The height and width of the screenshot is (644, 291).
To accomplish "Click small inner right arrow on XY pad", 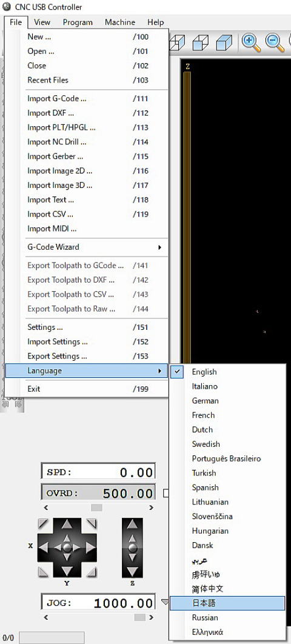I will pyautogui.click(x=77, y=548).
